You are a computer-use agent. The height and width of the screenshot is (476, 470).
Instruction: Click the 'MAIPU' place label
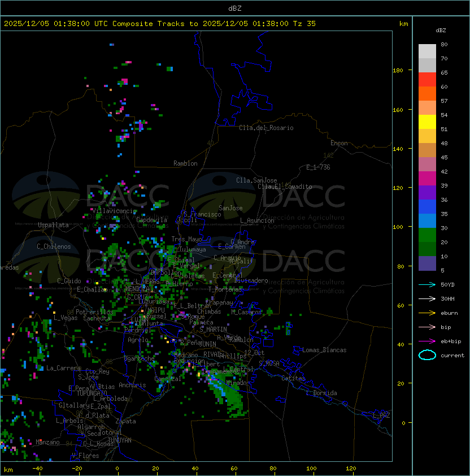(156, 310)
